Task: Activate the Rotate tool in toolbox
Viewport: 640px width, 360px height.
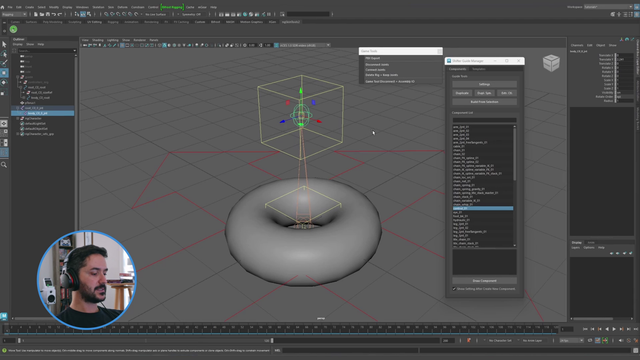Action: (x=4, y=82)
